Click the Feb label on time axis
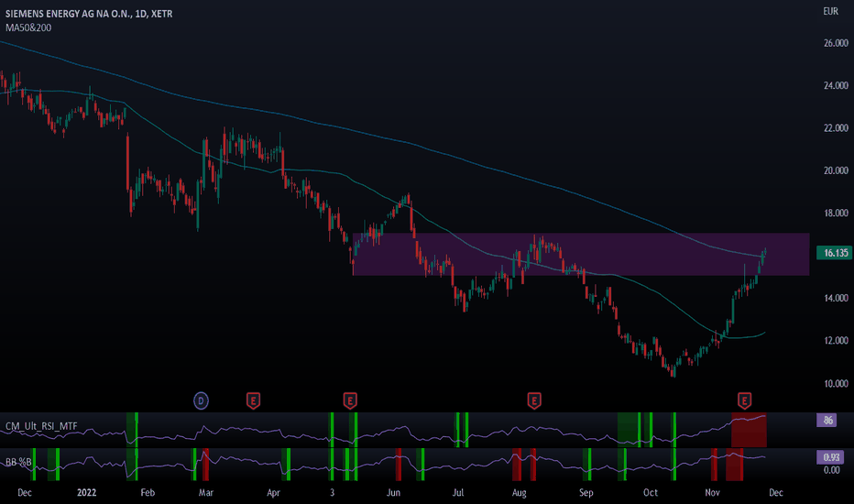Viewport: 854px width, 504px height. (148, 493)
